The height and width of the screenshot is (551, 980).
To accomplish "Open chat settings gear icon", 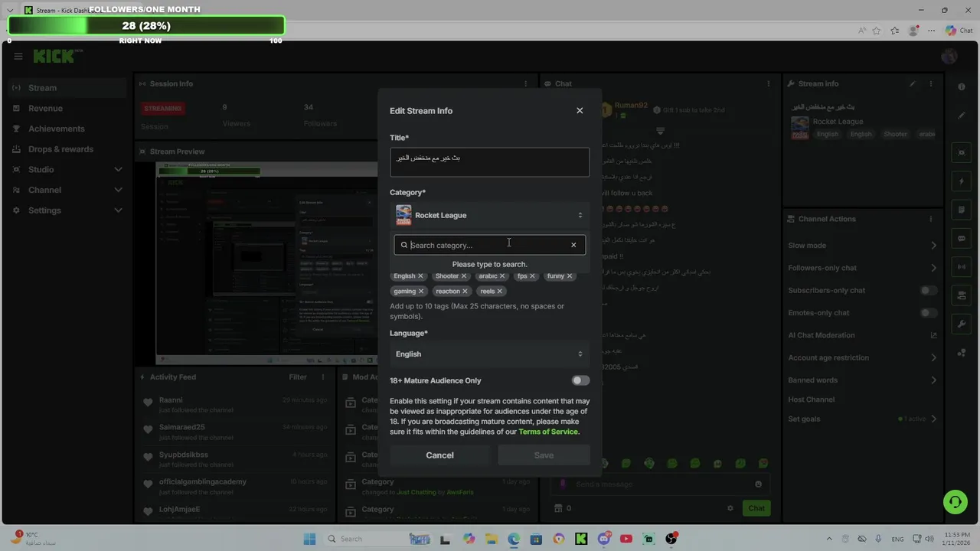I will tap(730, 508).
